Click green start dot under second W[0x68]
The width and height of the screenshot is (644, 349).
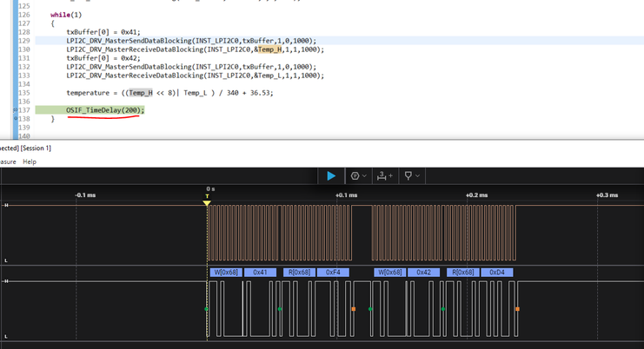370,309
